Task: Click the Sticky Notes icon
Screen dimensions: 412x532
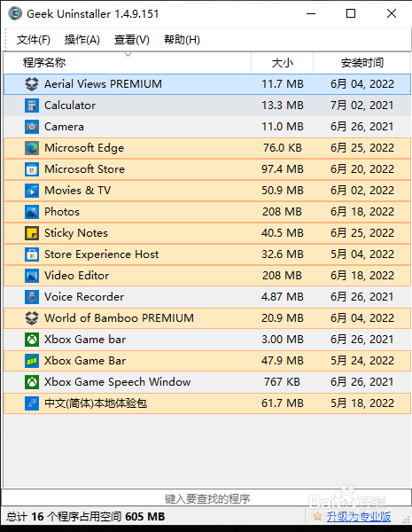Action: (x=32, y=233)
